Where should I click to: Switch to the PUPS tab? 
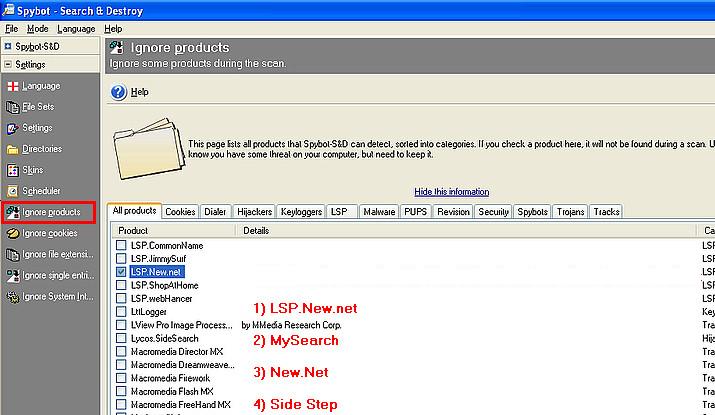(415, 212)
